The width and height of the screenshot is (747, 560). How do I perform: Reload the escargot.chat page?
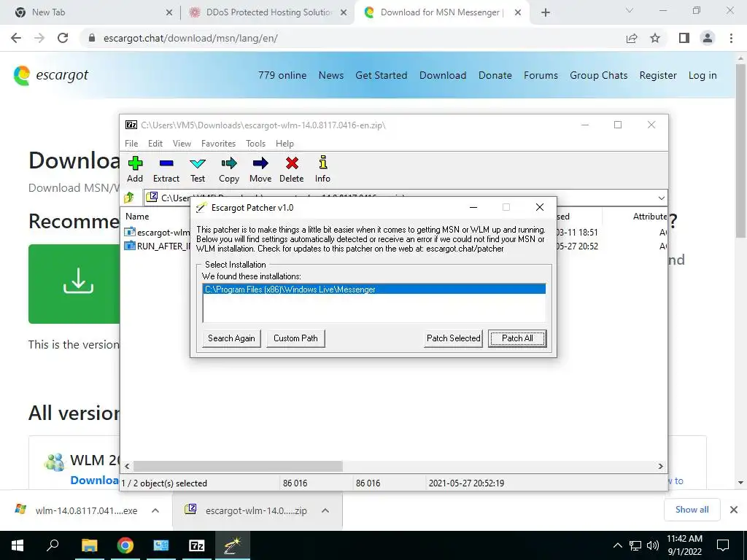pyautogui.click(x=63, y=38)
